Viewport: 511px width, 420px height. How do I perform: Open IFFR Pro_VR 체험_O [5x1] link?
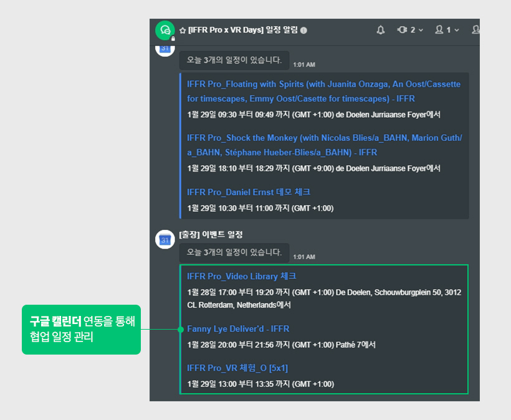pyautogui.click(x=237, y=368)
